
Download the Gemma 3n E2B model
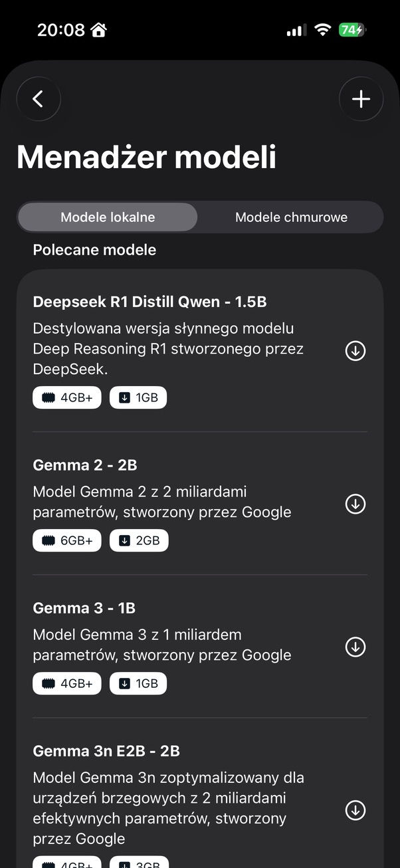pyautogui.click(x=355, y=810)
